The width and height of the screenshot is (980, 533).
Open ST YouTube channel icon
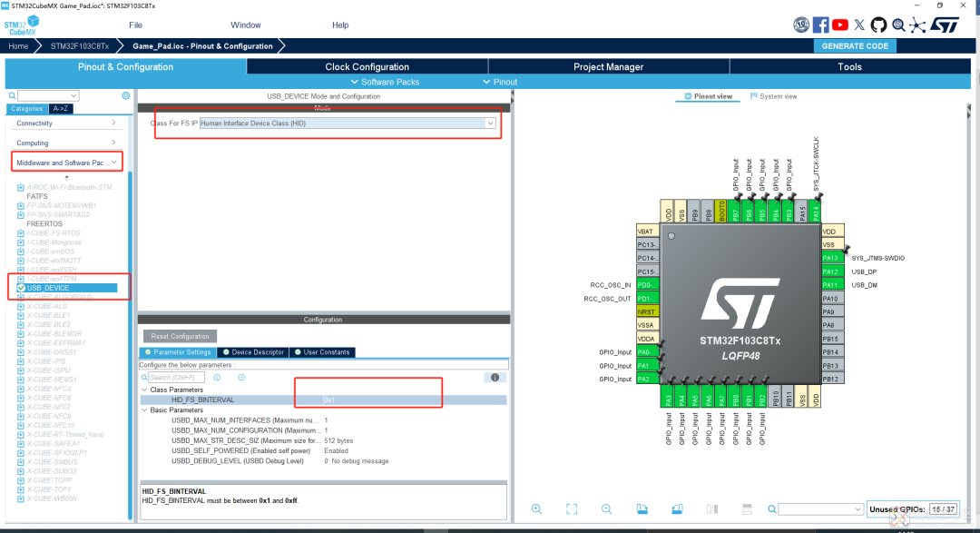840,25
